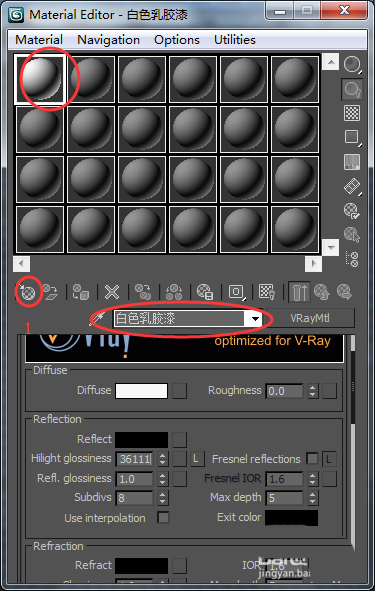Click the black Refract color swatch

[141, 566]
